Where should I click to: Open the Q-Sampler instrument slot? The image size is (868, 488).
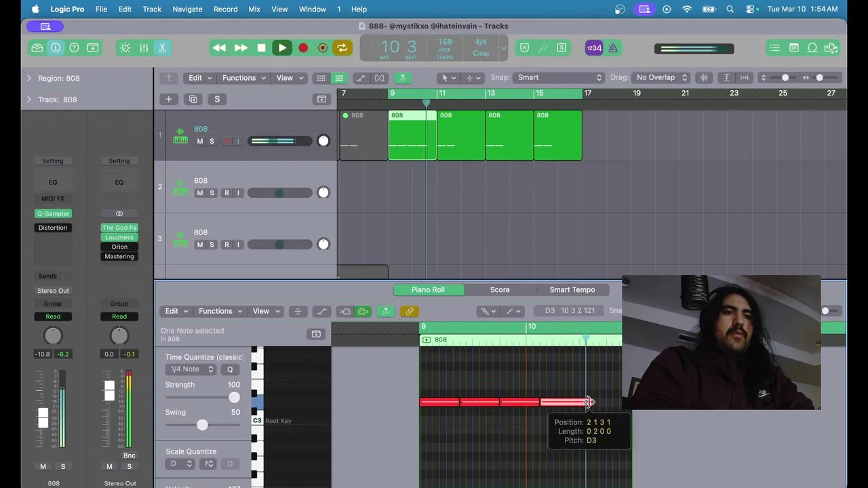pyautogui.click(x=53, y=213)
